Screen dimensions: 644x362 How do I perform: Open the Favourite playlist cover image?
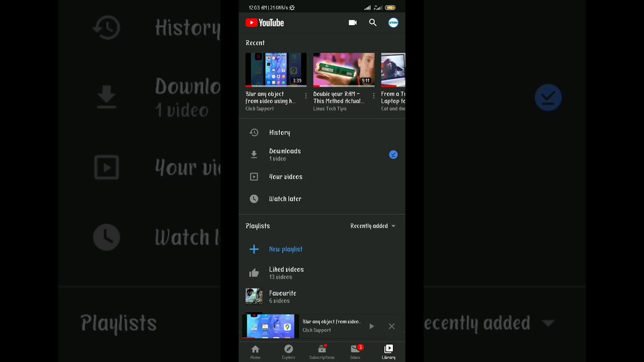(x=254, y=297)
